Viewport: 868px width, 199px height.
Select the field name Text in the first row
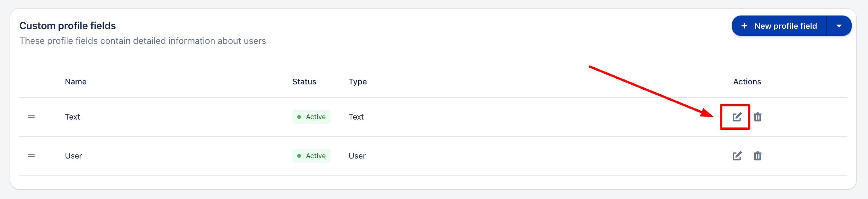click(x=72, y=117)
